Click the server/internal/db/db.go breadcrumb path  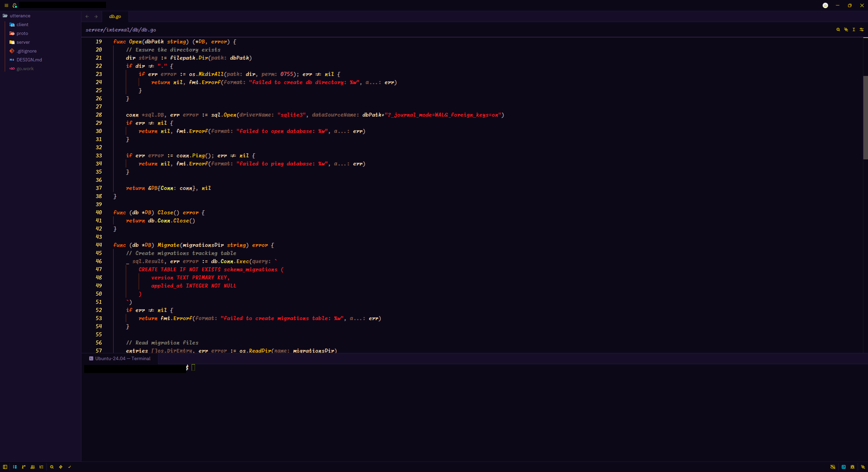coord(121,30)
